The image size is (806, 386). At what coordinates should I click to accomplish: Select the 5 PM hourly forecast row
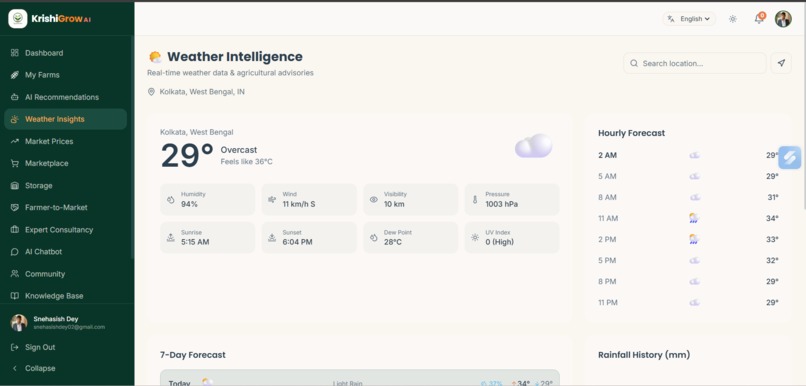688,261
